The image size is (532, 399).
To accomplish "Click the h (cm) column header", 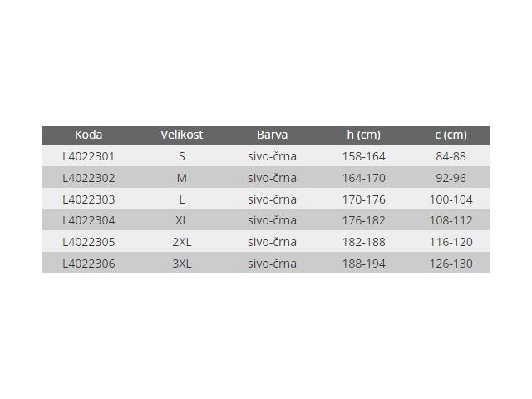I will 363,135.
